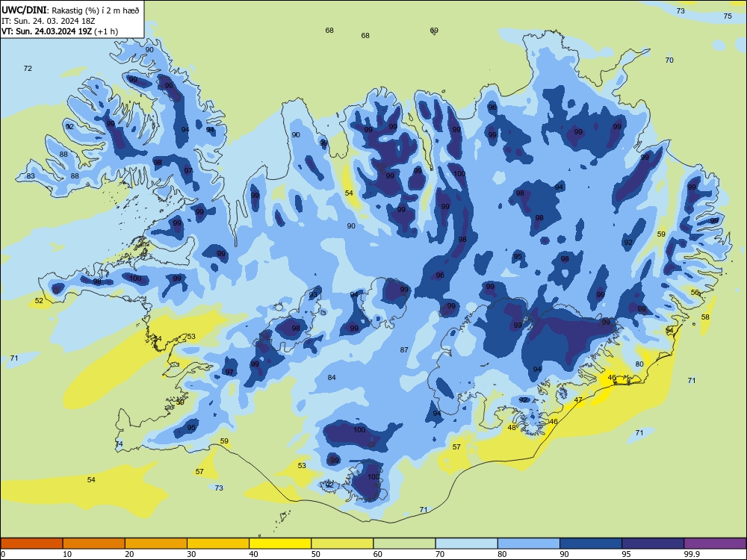Click the map humidity value 48

512,428
